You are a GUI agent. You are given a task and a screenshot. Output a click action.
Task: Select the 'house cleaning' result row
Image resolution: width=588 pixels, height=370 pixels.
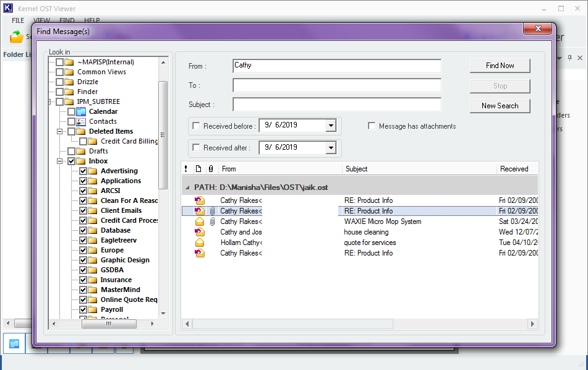360,232
